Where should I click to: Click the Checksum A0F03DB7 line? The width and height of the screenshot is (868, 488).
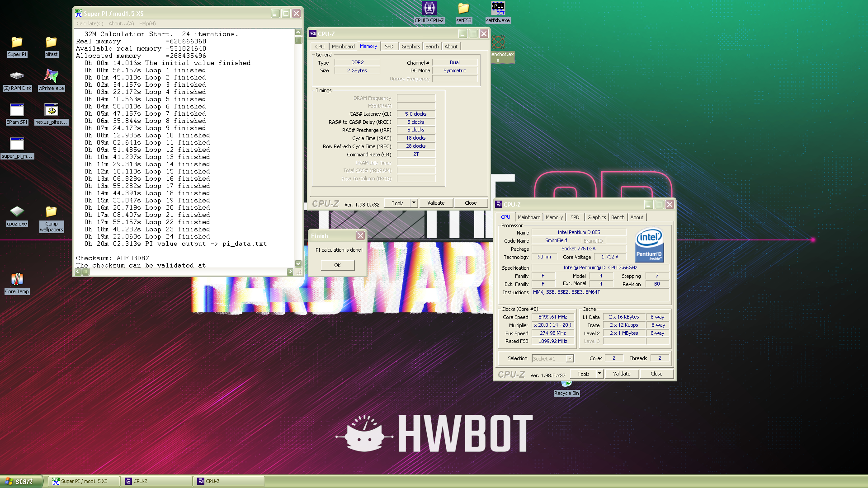tap(113, 258)
